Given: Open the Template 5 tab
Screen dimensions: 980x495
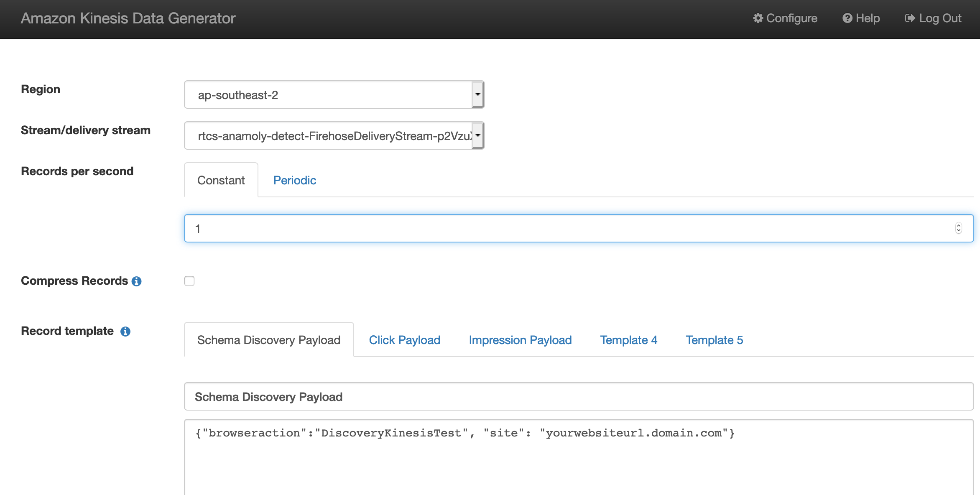Looking at the screenshot, I should point(714,340).
